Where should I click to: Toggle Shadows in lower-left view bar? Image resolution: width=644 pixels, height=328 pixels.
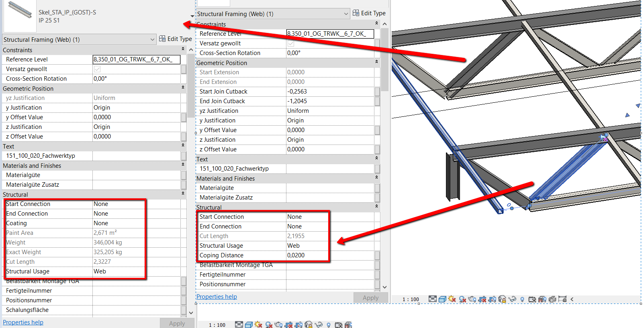(269, 325)
